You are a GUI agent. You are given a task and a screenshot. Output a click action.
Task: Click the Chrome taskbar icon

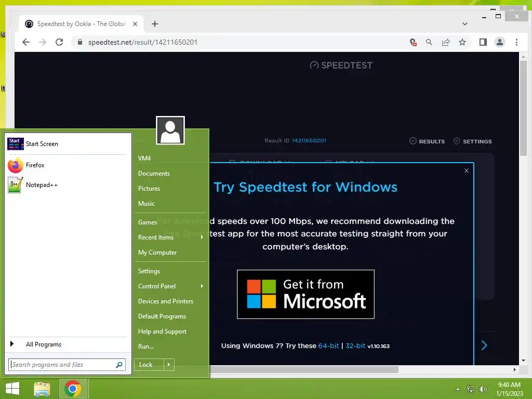(73, 389)
